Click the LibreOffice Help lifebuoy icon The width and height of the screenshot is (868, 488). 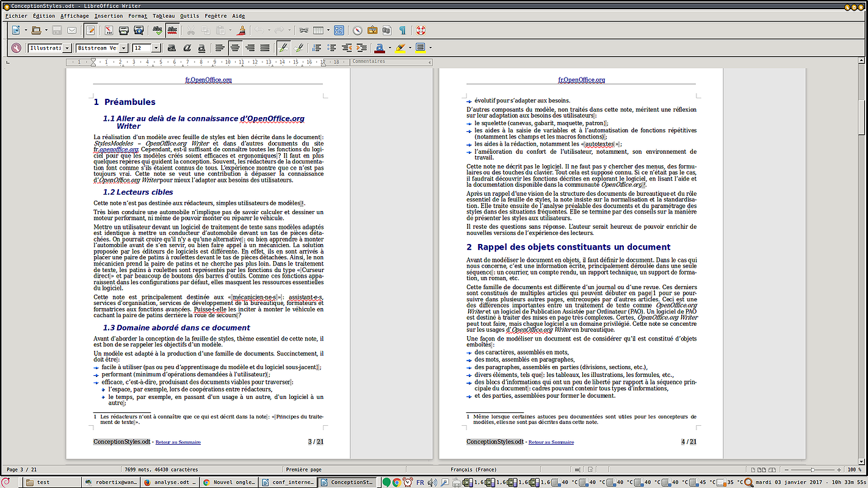pos(420,30)
